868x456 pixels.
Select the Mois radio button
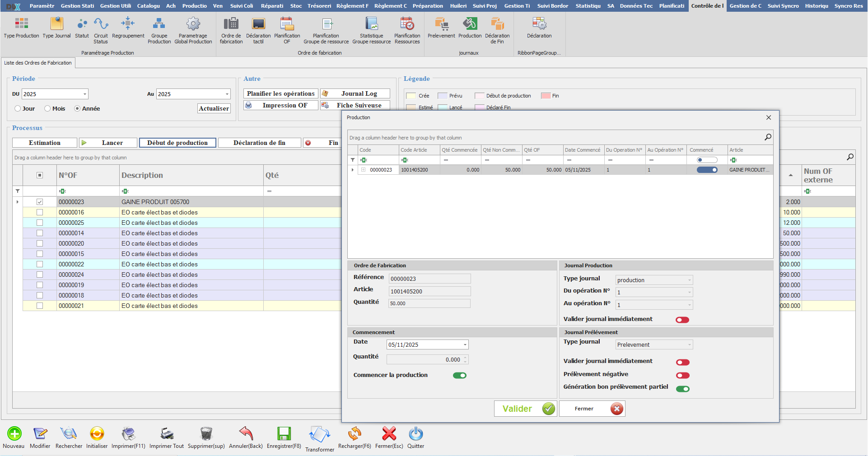click(47, 109)
